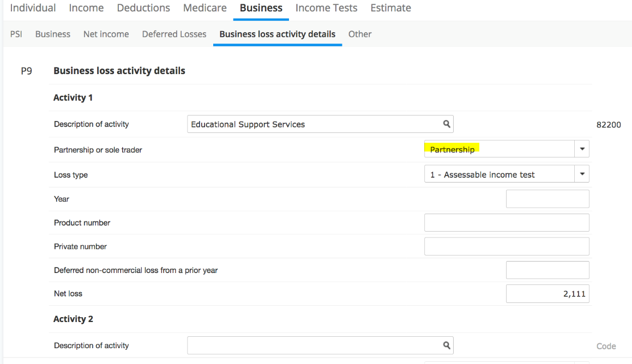The width and height of the screenshot is (632, 364).
Task: Open the Deductions tab
Action: 143,8
